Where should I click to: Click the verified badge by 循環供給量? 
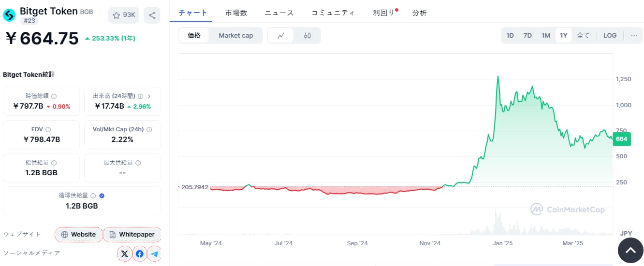pyautogui.click(x=102, y=196)
